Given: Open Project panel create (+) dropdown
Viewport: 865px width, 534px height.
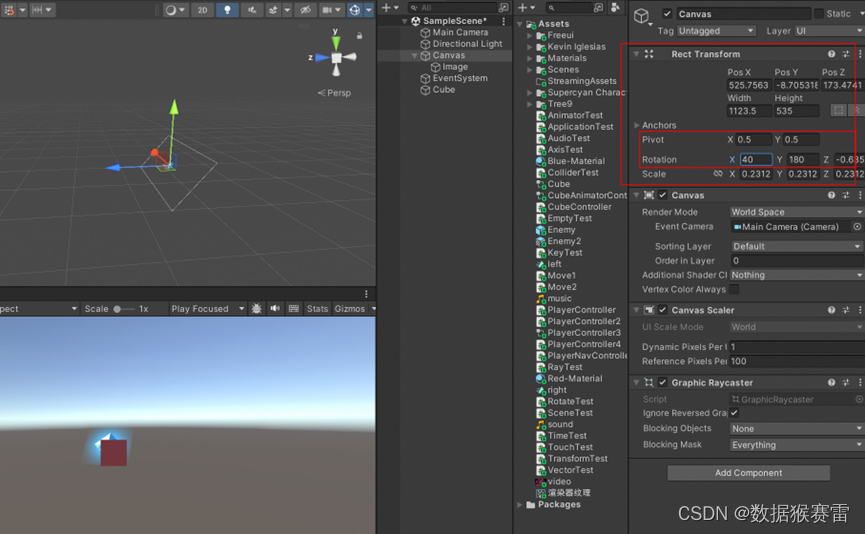Looking at the screenshot, I should pyautogui.click(x=526, y=7).
